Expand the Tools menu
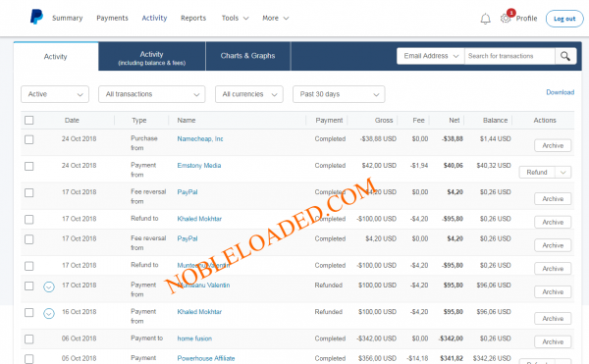This screenshot has width=589, height=364. pyautogui.click(x=235, y=18)
